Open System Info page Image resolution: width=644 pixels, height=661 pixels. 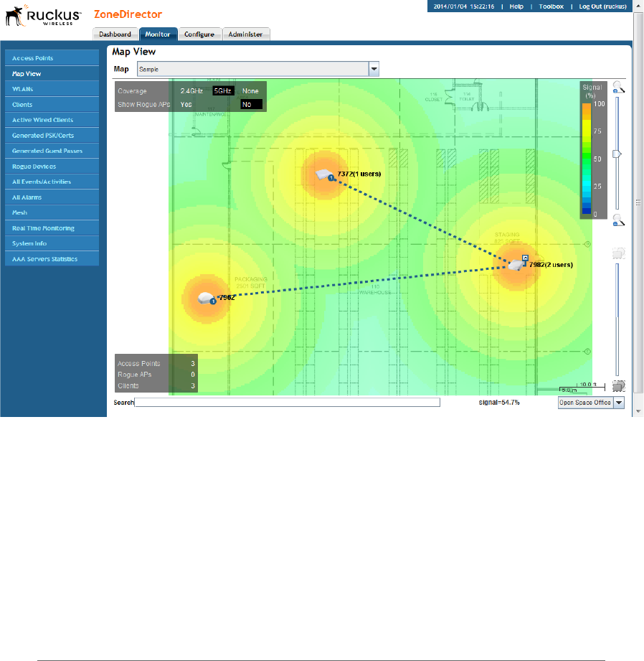tap(52, 244)
